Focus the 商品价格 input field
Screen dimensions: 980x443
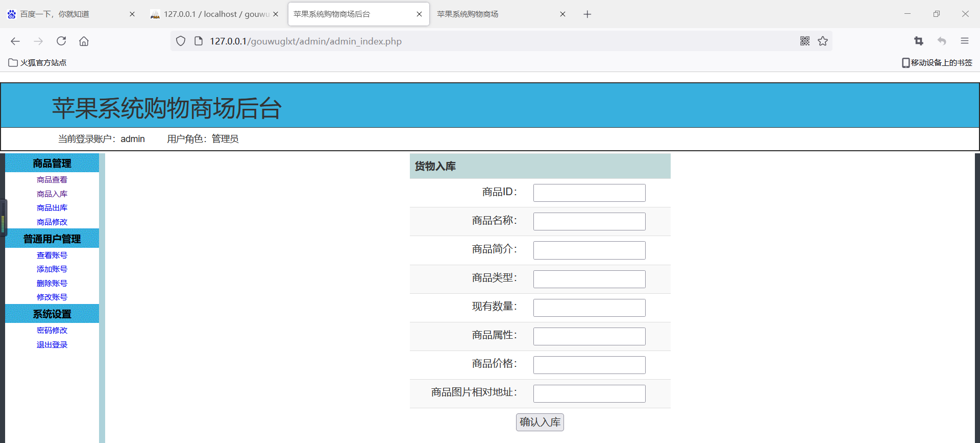[x=590, y=365]
